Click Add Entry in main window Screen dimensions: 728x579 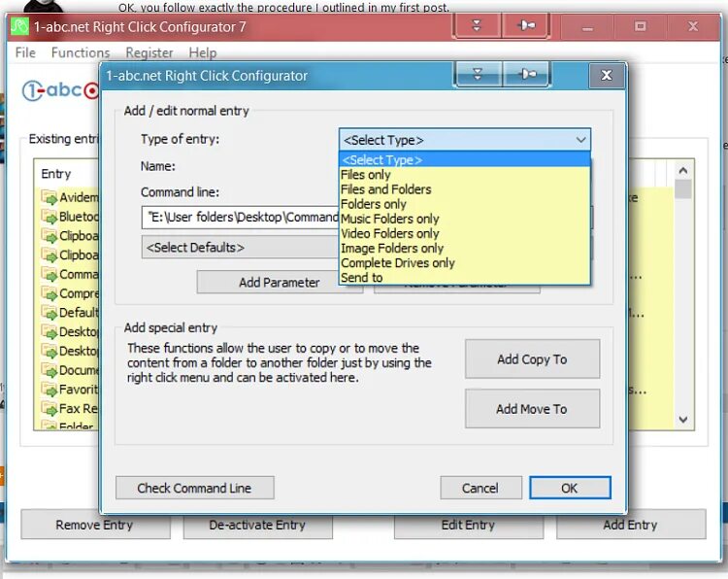pyautogui.click(x=631, y=525)
